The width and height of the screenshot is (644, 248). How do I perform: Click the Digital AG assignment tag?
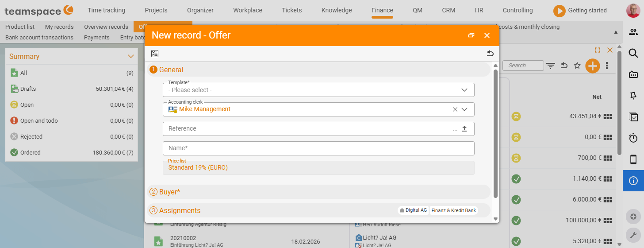pyautogui.click(x=413, y=210)
